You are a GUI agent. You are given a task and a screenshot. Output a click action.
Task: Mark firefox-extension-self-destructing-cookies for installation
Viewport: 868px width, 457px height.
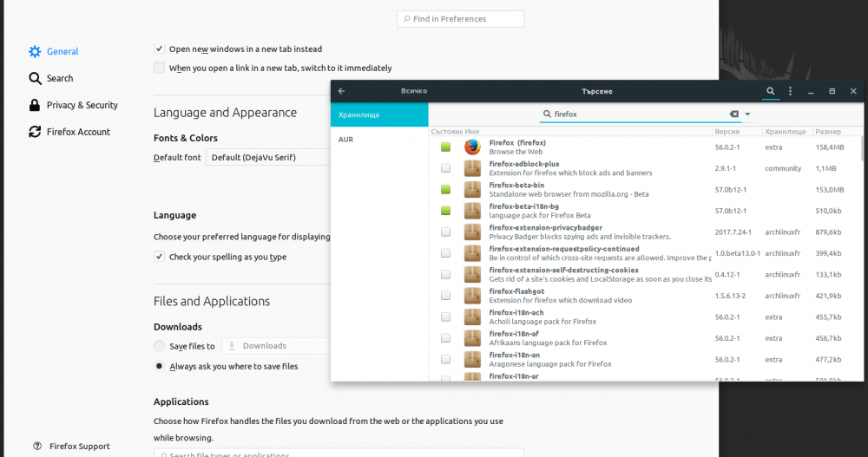(445, 274)
